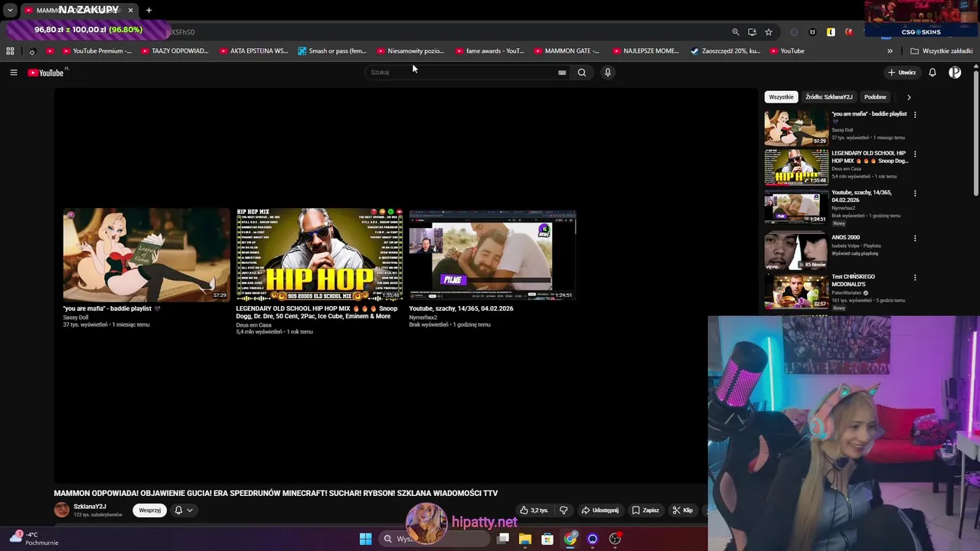Open the account avatar menu

[x=954, y=73]
